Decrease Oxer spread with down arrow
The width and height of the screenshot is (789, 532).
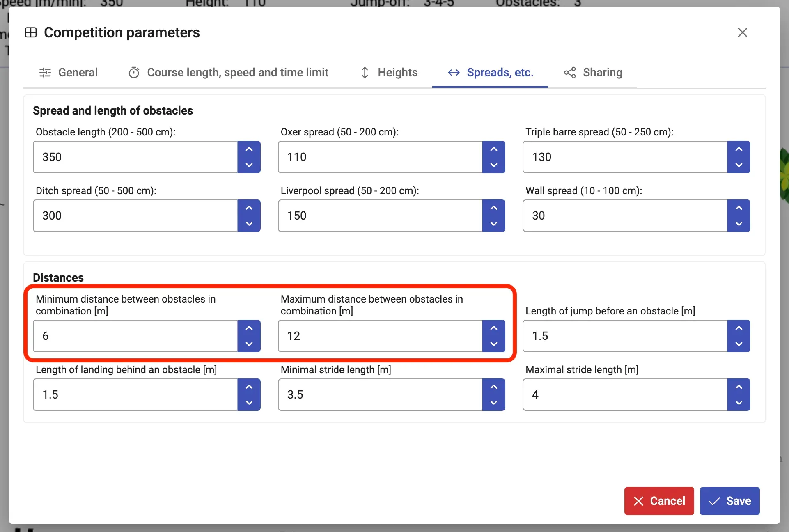point(494,165)
